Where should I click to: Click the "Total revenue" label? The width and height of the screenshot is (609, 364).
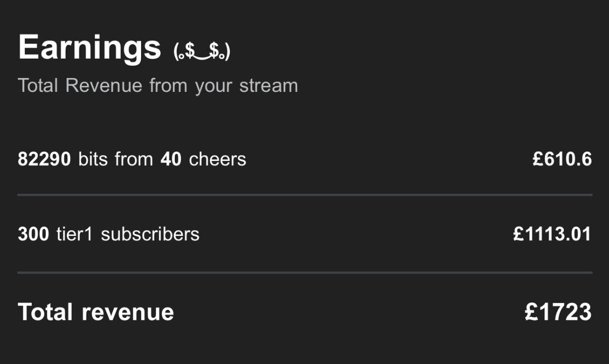click(x=95, y=312)
